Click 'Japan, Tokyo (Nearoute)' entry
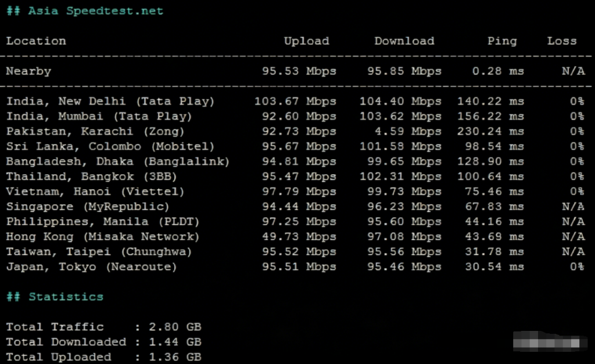This screenshot has width=595, height=364. (91, 267)
